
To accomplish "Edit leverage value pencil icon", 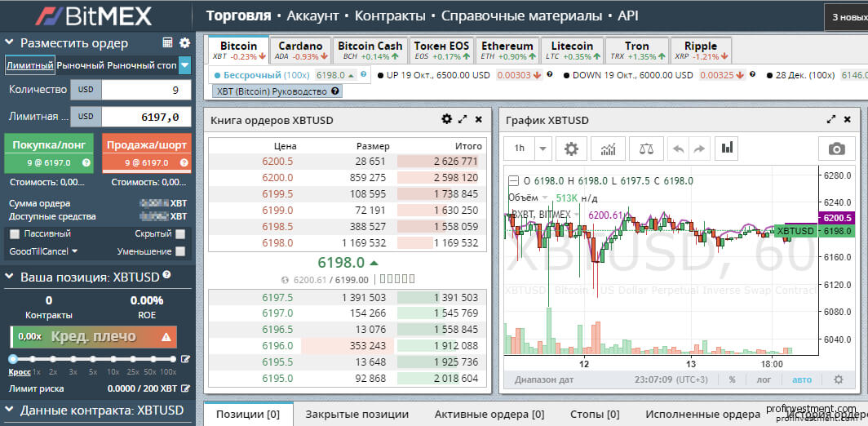I will coord(185,359).
